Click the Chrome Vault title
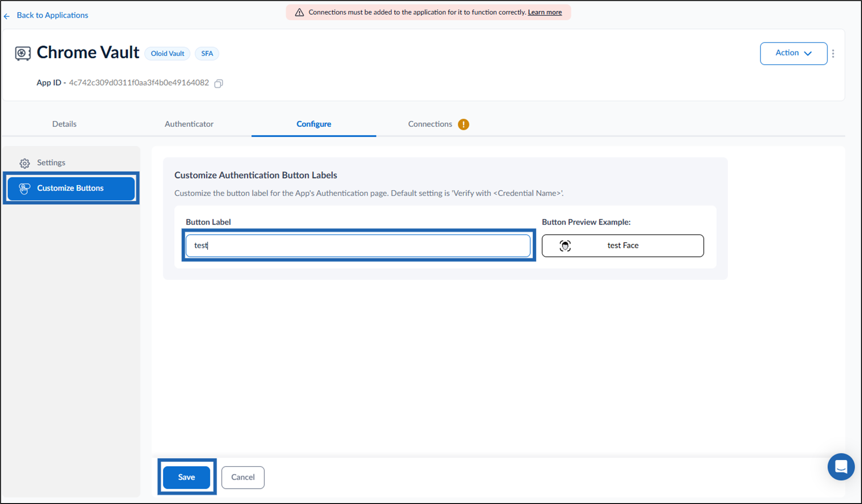The height and width of the screenshot is (504, 862). click(88, 53)
